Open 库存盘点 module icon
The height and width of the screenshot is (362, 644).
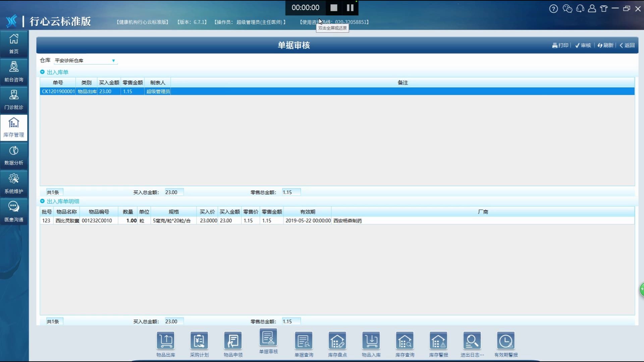[x=337, y=341]
